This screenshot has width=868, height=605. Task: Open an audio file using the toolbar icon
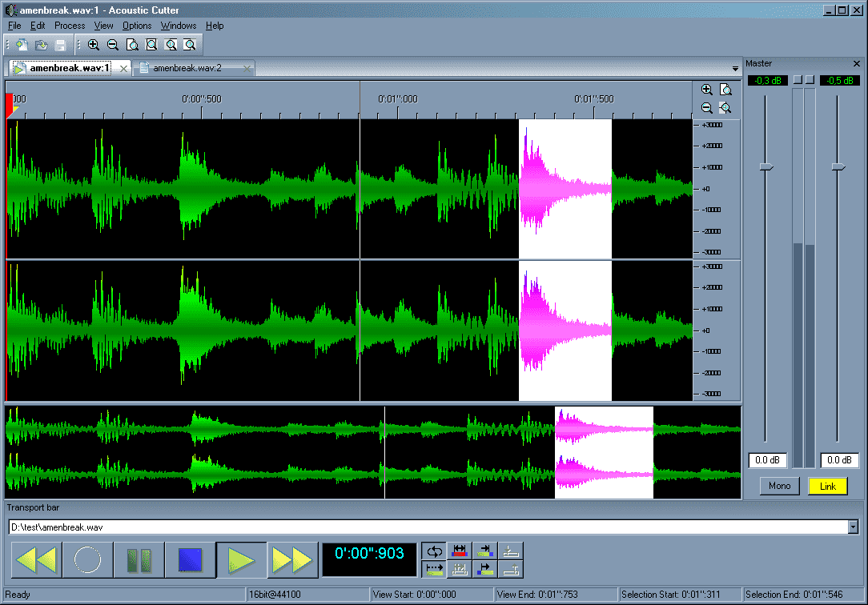click(x=42, y=45)
